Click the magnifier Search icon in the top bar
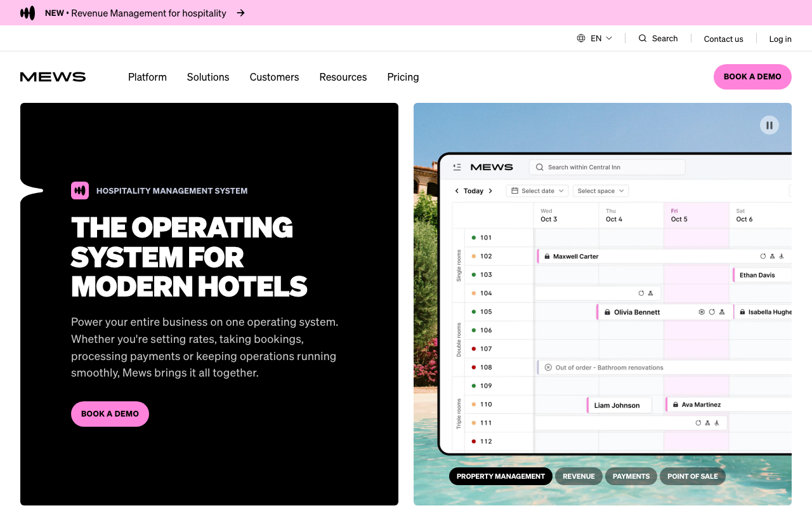 click(643, 38)
